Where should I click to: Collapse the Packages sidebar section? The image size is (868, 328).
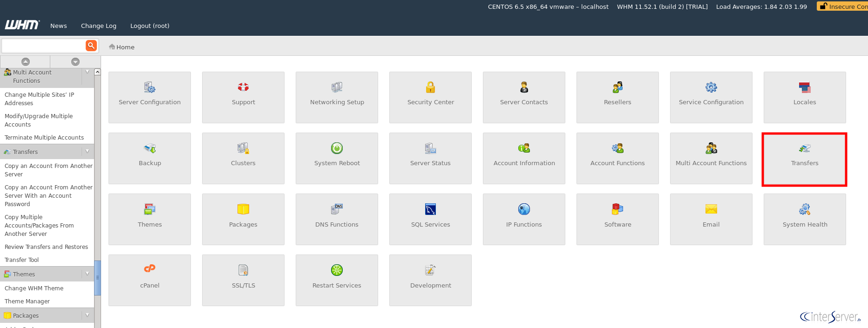(87, 315)
